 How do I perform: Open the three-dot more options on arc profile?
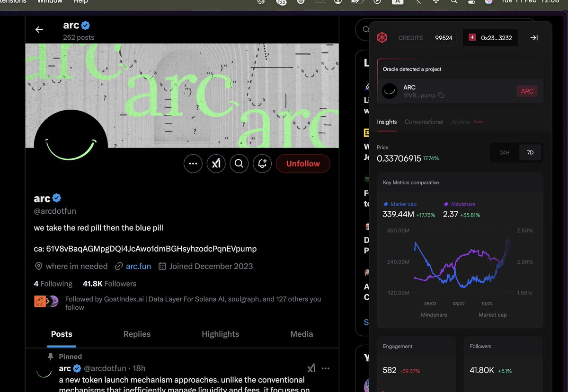(x=193, y=164)
